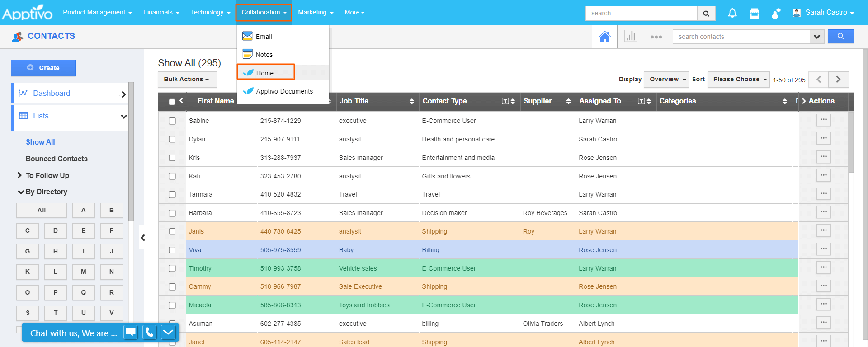
Task: Go to next page of contacts
Action: [x=839, y=80]
